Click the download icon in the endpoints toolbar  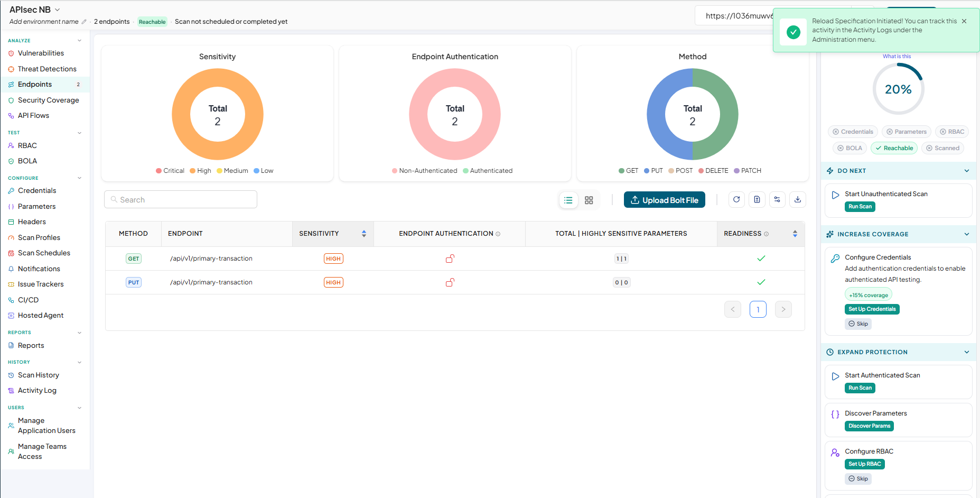pos(798,200)
